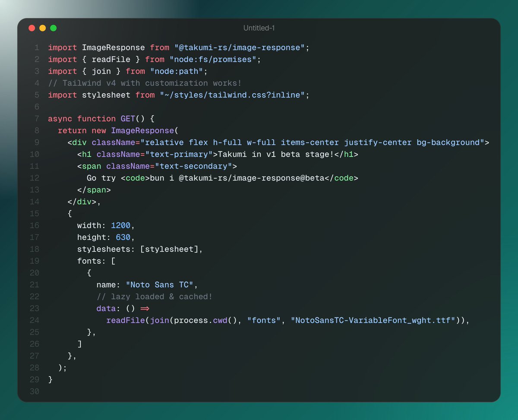Image resolution: width=518 pixels, height=420 pixels.
Task: Click the "fonts" string argument
Action: coord(264,320)
